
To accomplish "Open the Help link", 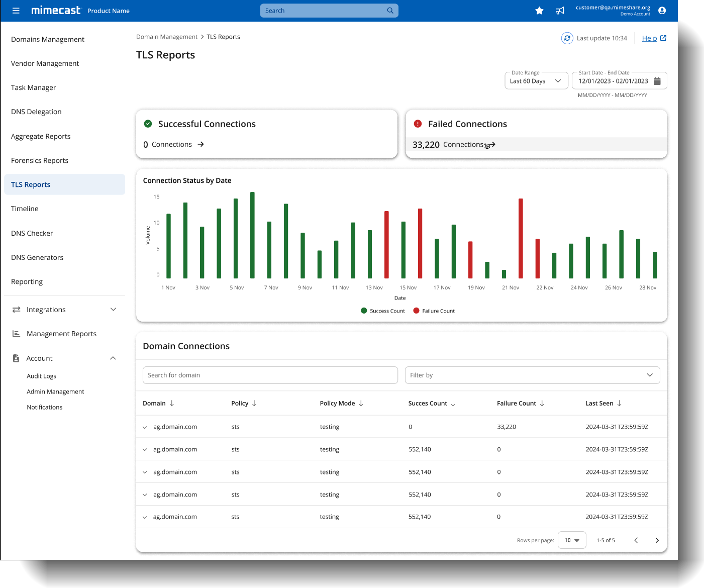I will (x=649, y=38).
